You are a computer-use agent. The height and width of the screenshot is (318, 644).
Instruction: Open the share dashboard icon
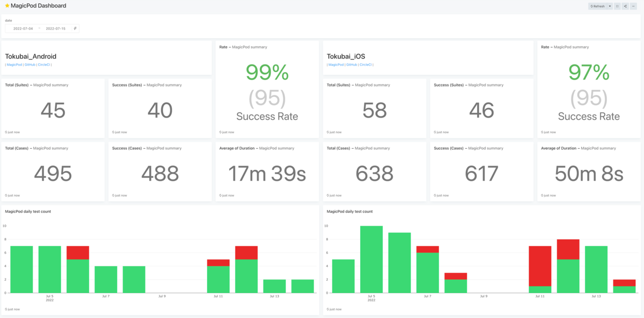tap(626, 6)
